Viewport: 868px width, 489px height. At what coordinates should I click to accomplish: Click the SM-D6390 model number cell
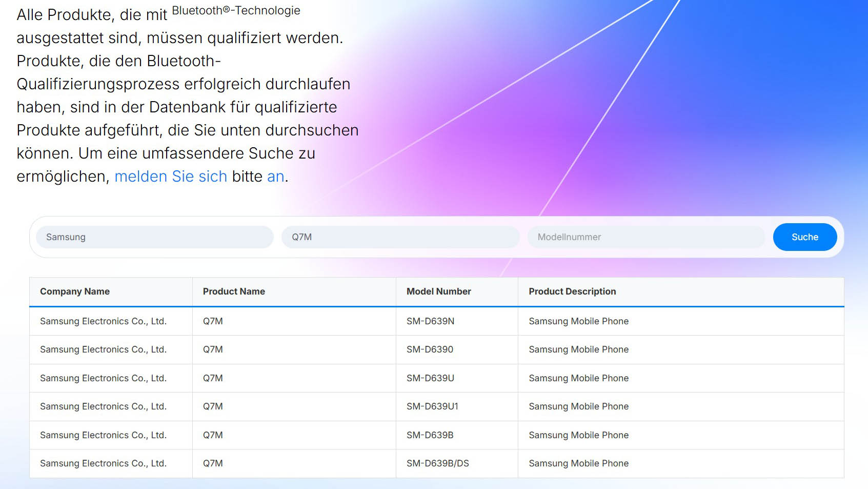[x=430, y=349]
